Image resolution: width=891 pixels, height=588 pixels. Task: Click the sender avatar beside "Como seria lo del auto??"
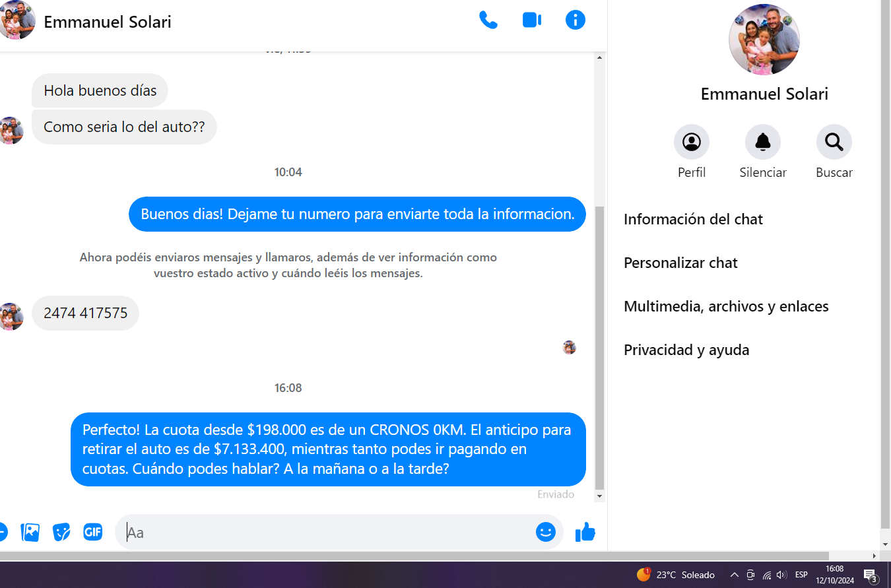click(11, 131)
